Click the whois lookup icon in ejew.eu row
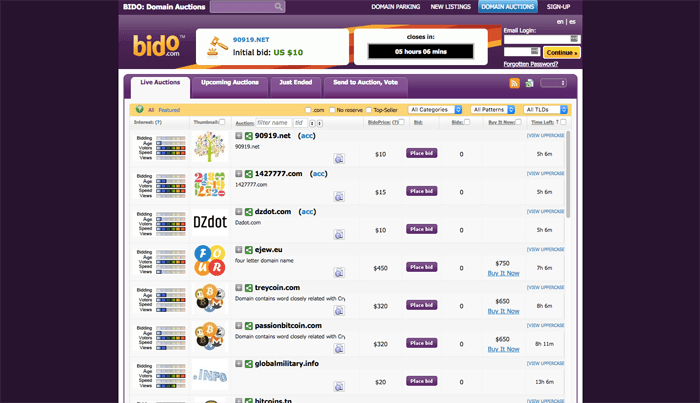Screen dimensions: 700x403 click(339, 272)
